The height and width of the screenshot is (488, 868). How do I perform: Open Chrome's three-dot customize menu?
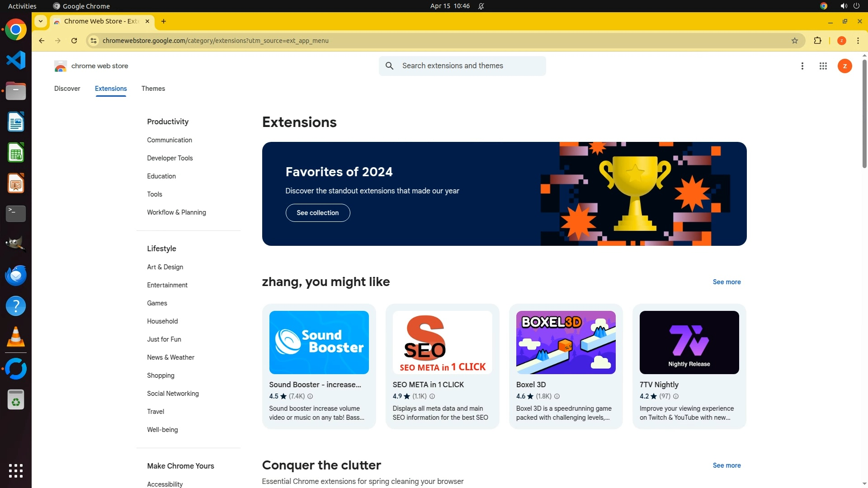[x=858, y=41]
